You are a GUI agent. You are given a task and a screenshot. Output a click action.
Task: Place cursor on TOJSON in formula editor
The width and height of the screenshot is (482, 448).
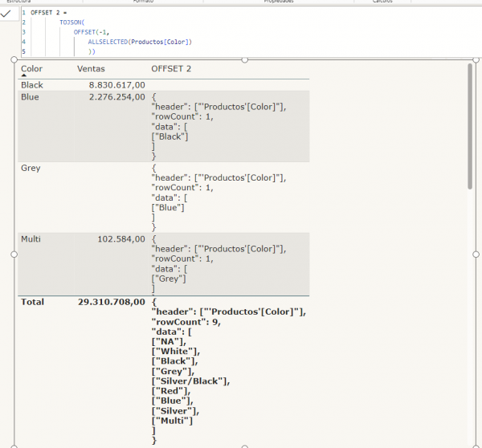pos(71,22)
